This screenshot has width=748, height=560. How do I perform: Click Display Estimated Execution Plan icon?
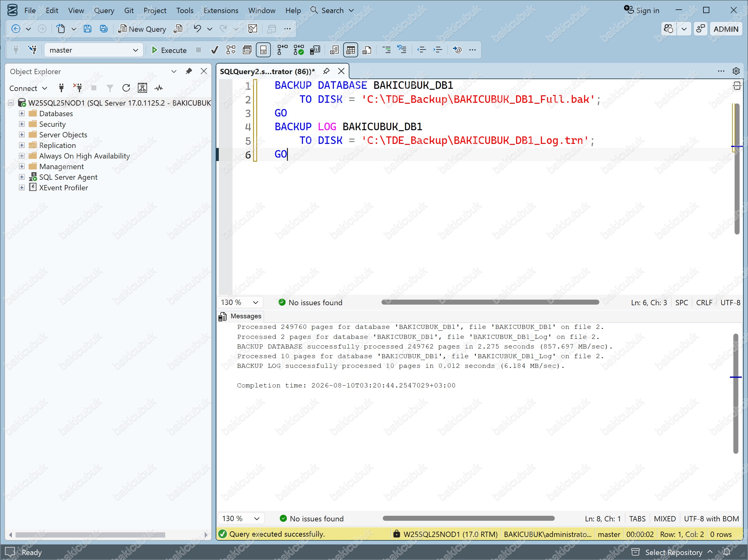231,50
